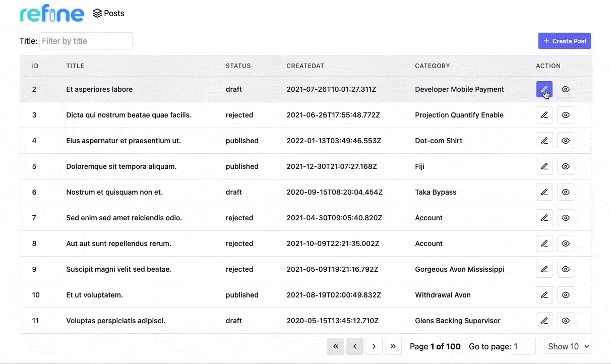
Task: Click the 'Go to page' number field
Action: (x=524, y=346)
